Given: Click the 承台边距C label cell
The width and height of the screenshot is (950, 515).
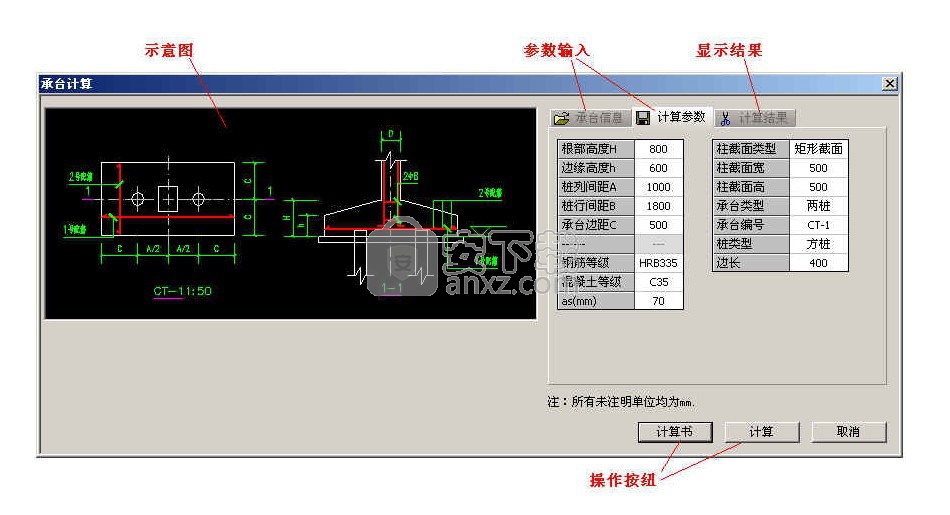Looking at the screenshot, I should 596,225.
